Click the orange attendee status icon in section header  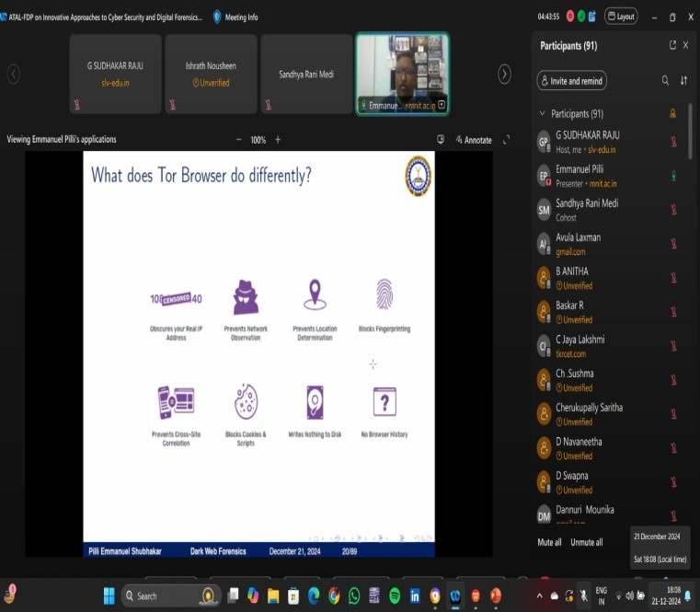[672, 113]
